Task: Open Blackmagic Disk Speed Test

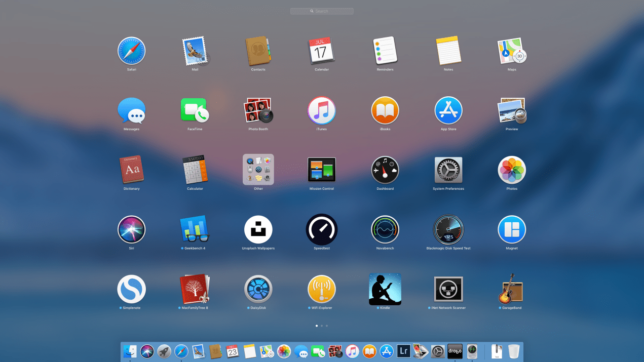Action: 448,230
